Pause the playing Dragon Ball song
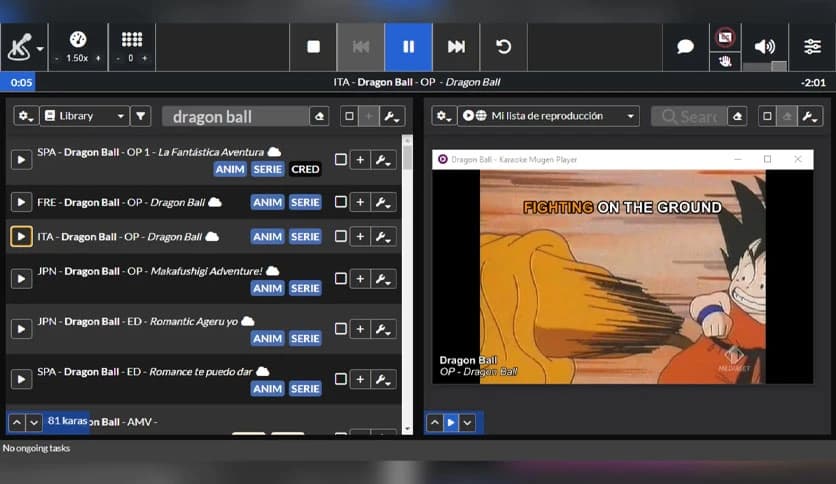 [x=408, y=47]
